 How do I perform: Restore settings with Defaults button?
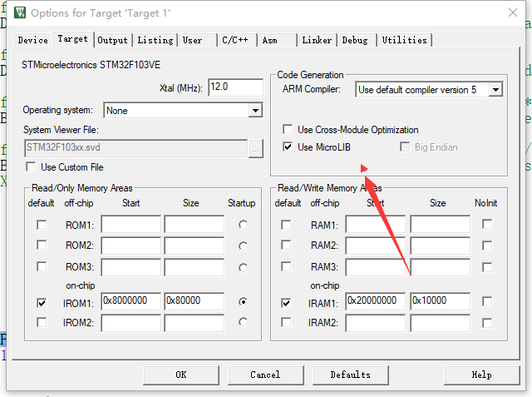pyautogui.click(x=350, y=375)
